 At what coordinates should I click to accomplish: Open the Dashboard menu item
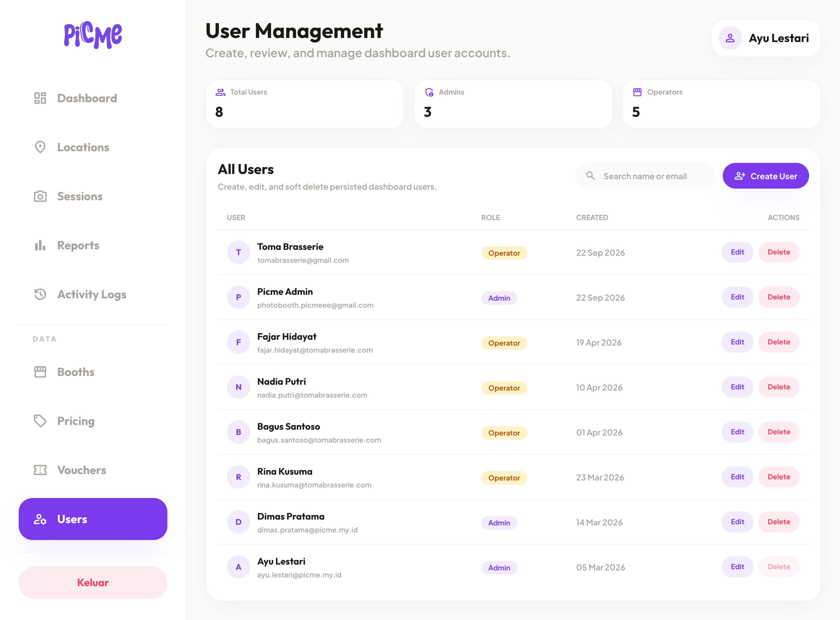(93, 98)
